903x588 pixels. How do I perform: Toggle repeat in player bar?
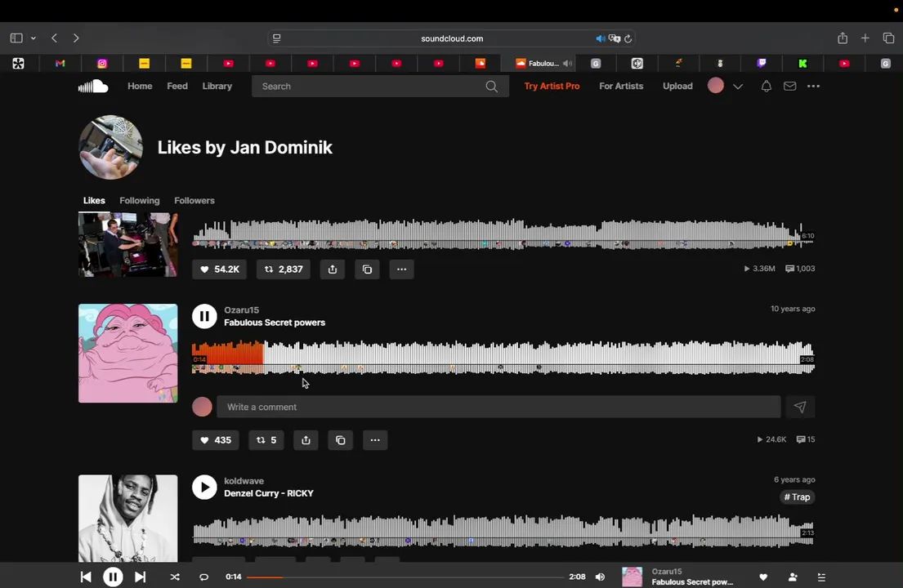point(203,577)
